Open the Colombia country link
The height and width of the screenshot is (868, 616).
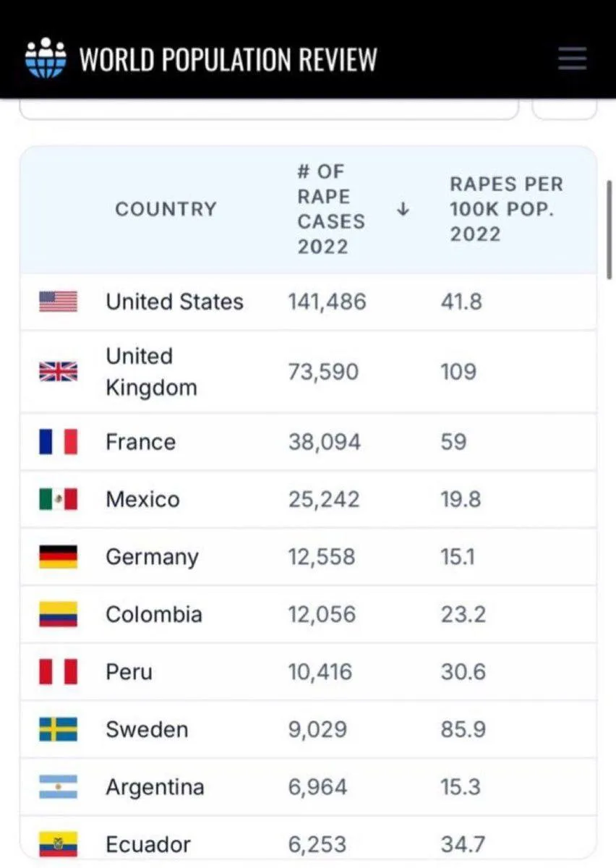(153, 615)
